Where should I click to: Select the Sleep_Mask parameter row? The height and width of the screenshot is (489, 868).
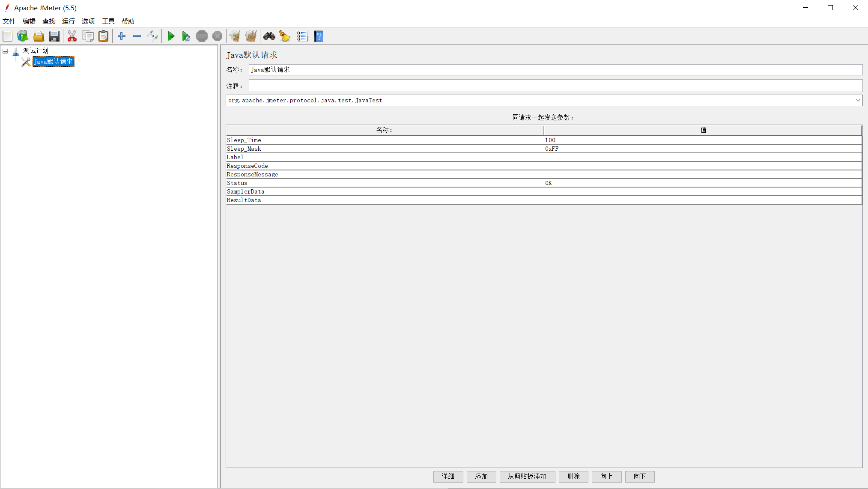(544, 149)
